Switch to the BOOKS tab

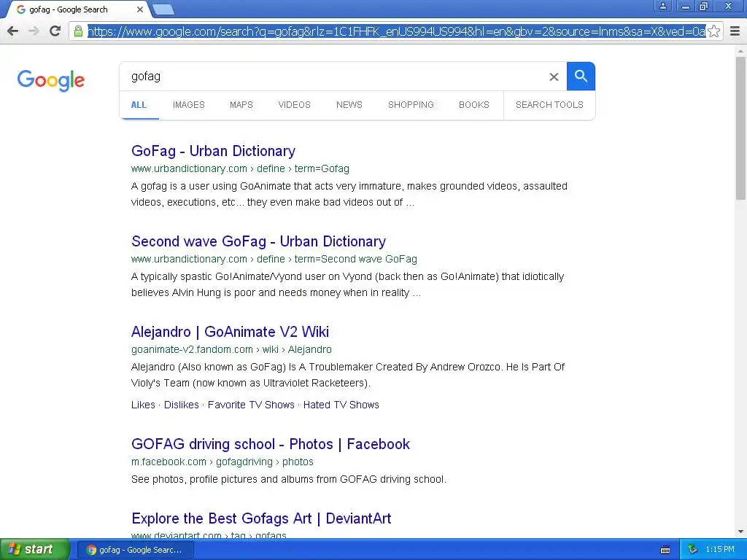point(474,105)
